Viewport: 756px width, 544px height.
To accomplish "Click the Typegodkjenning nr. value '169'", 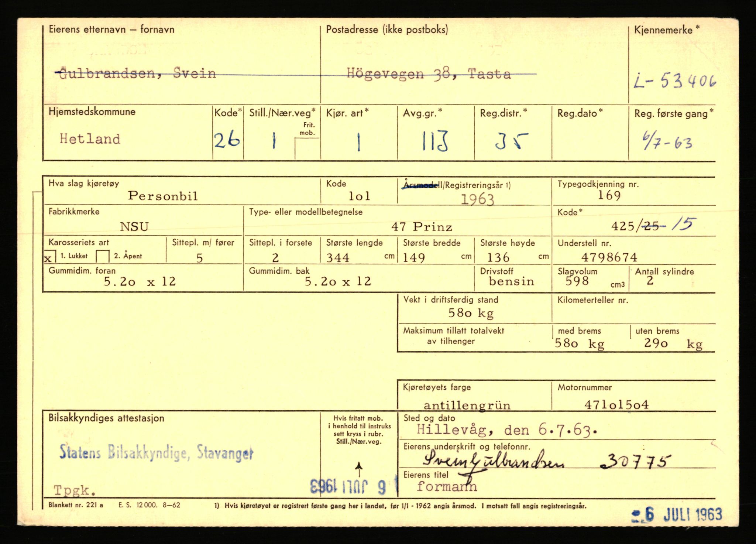I will click(x=609, y=195).
